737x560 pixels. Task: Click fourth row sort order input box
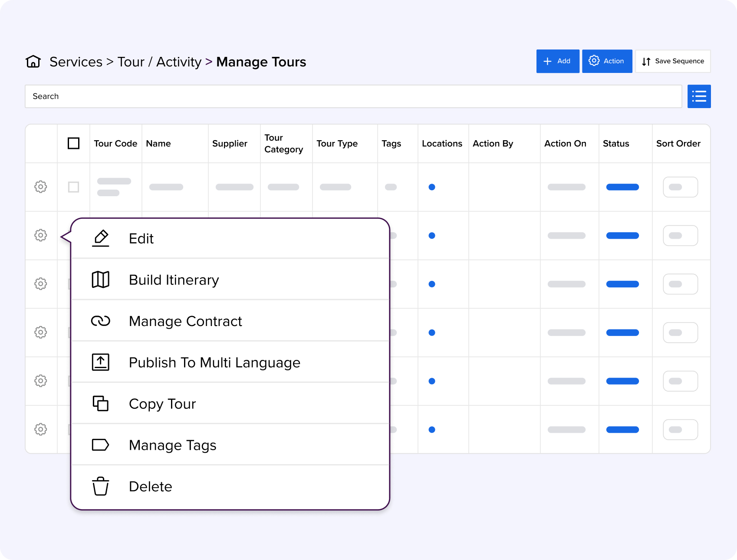click(x=681, y=333)
